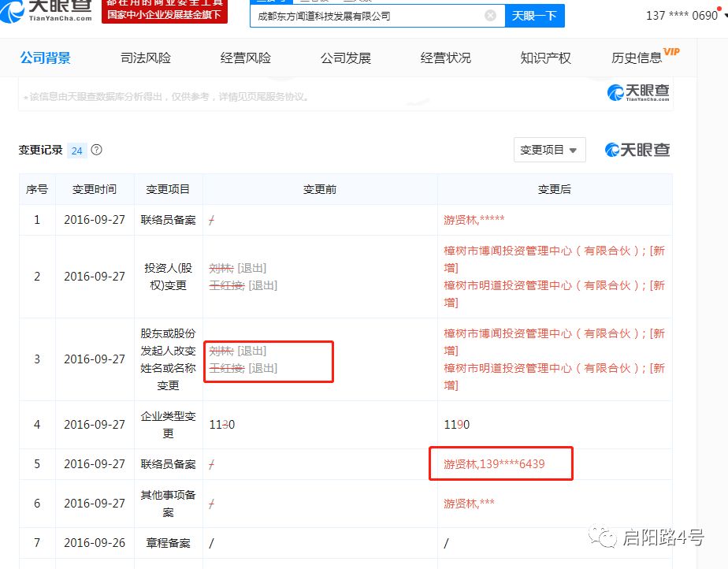Click the 天眼一下 search button
This screenshot has width=728, height=569.
point(534,16)
